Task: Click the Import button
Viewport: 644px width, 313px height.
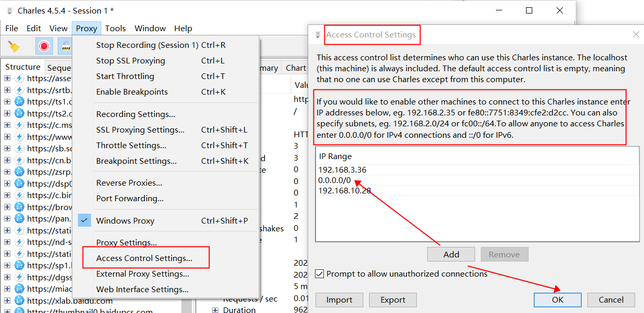Action: (x=339, y=299)
